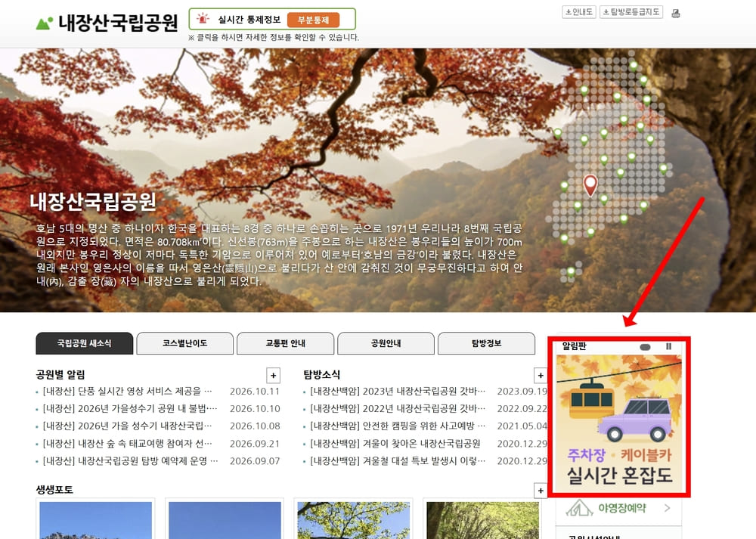Open notice '2026년 가을 성수기 내장산국립'
The image size is (756, 539).
pos(127,426)
